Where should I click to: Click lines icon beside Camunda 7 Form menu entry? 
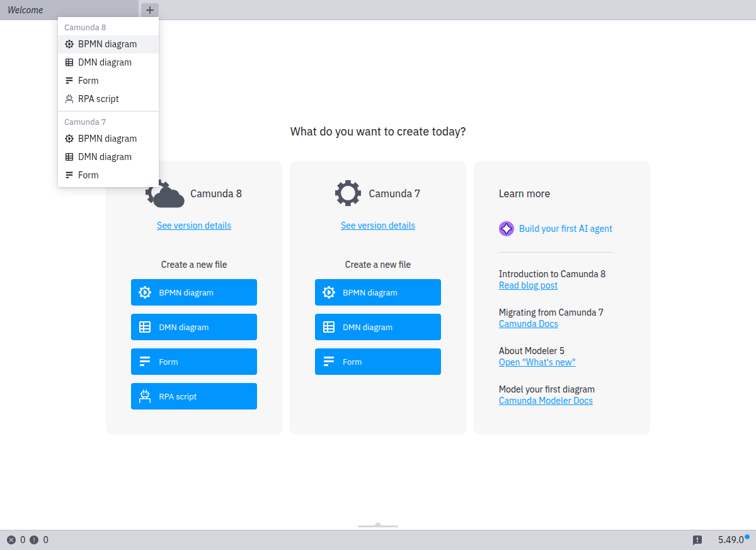pos(69,175)
